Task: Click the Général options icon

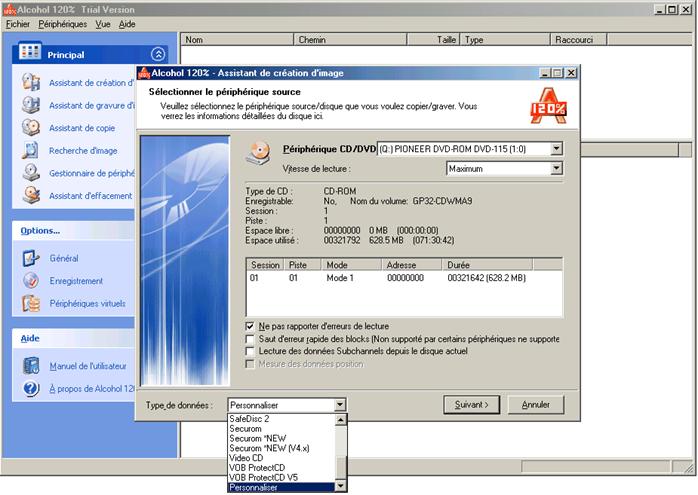Action: (x=31, y=258)
